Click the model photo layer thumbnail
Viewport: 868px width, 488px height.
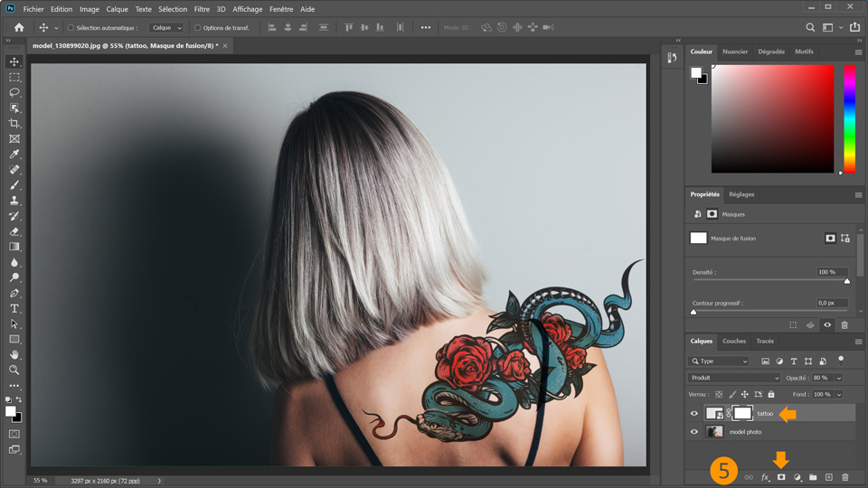point(714,432)
